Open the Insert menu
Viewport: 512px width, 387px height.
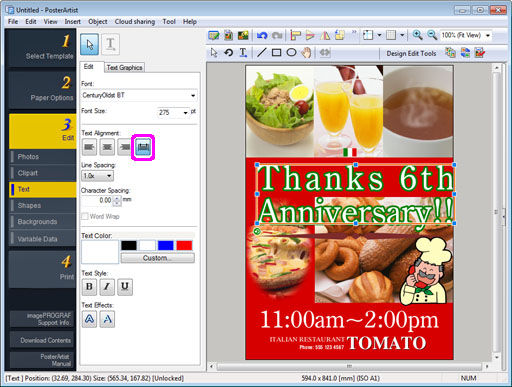point(73,22)
